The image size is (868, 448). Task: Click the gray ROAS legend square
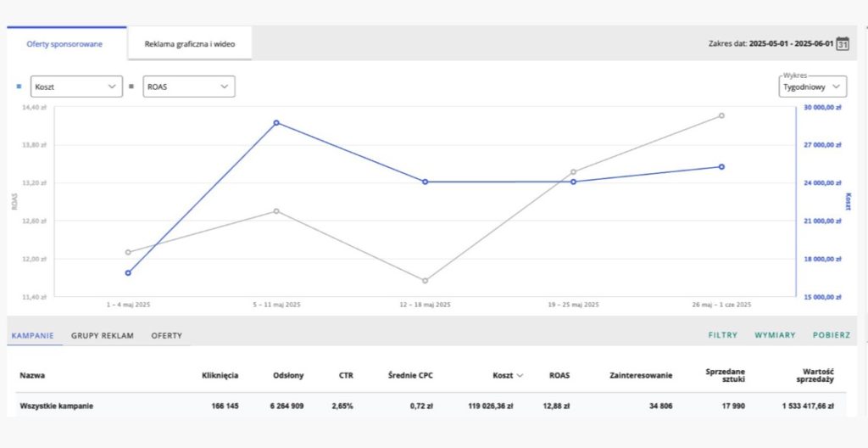(131, 87)
